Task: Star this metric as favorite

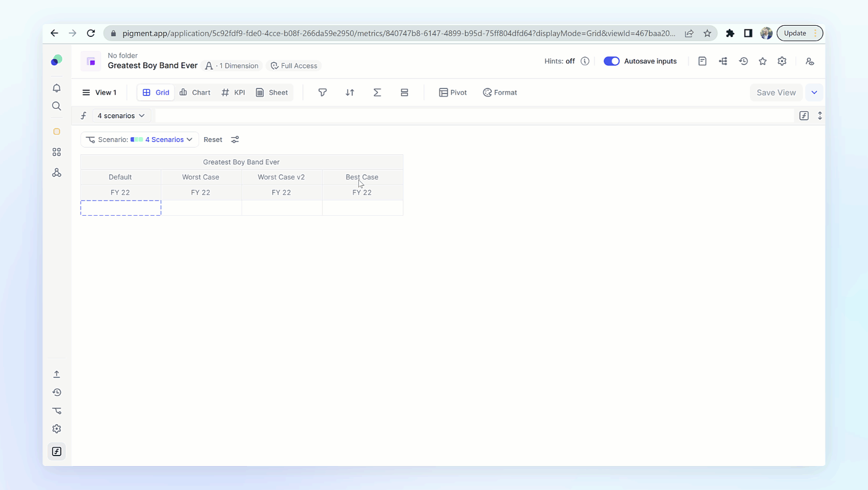Action: 763,61
